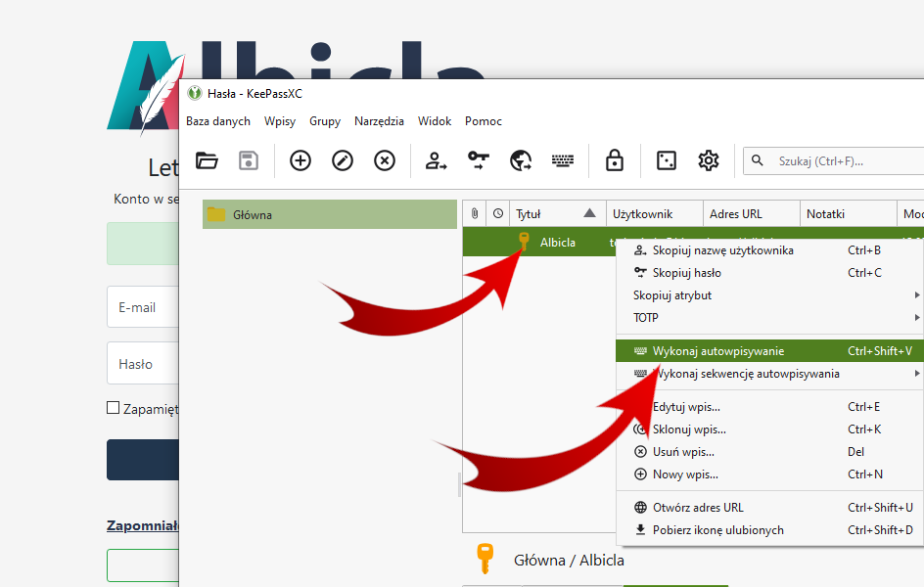The image size is (924, 587).
Task: Click Główna / Albicla entry heading
Action: pyautogui.click(x=569, y=560)
